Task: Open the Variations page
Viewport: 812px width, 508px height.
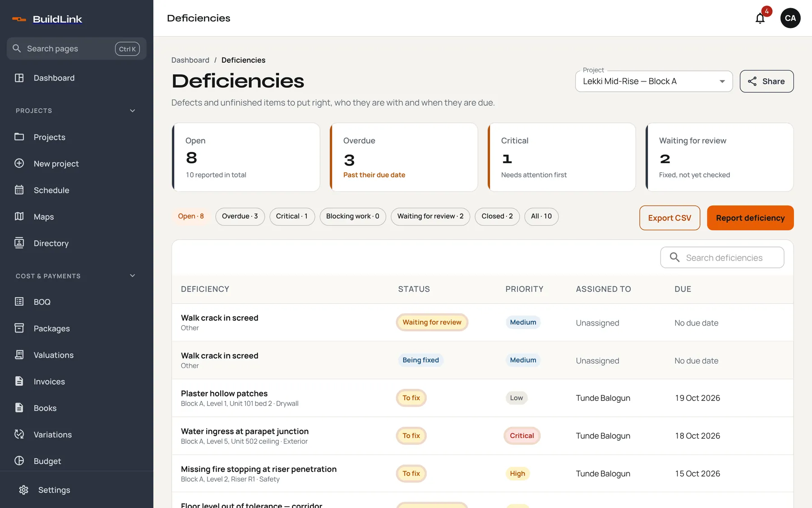Action: click(77, 435)
